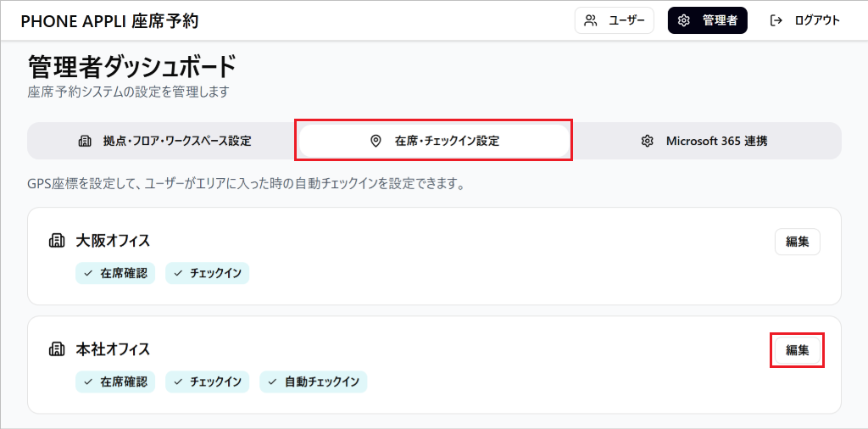Click building icon next to 本社オフィス
Viewport: 868px width, 429px height.
click(x=57, y=349)
